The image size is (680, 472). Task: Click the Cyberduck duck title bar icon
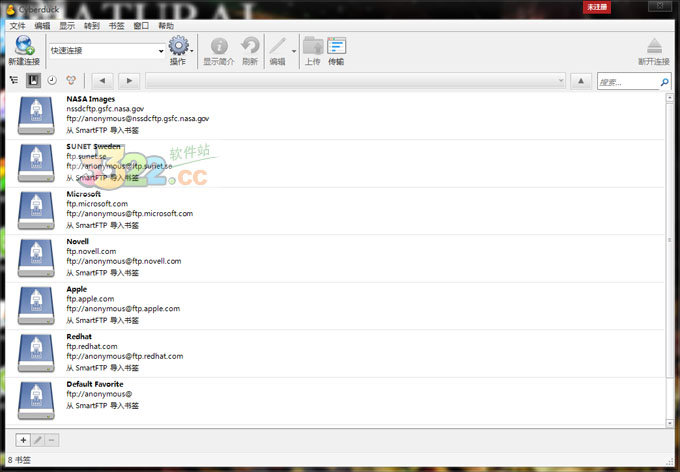pos(10,9)
